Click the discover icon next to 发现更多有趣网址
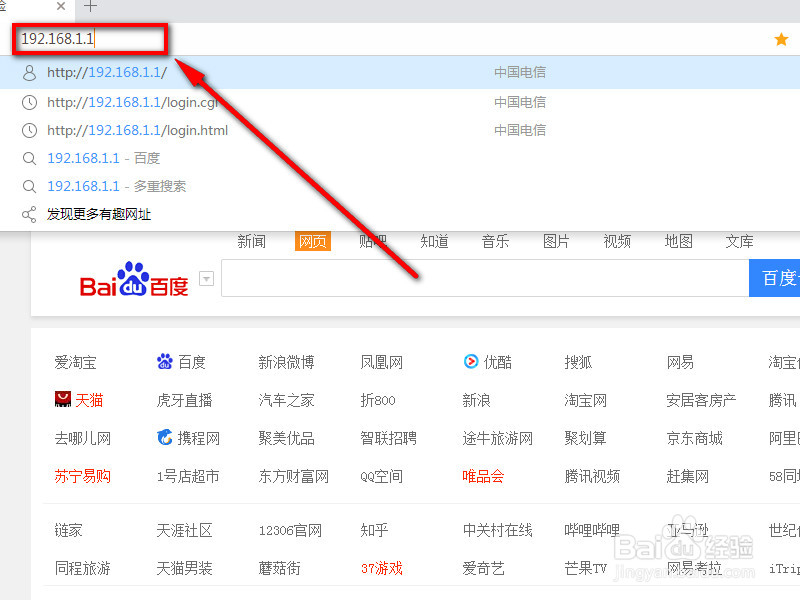The image size is (800, 600). (x=28, y=213)
